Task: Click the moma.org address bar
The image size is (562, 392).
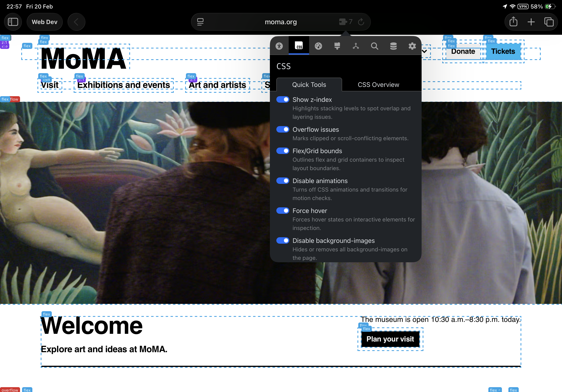Action: coord(281,22)
